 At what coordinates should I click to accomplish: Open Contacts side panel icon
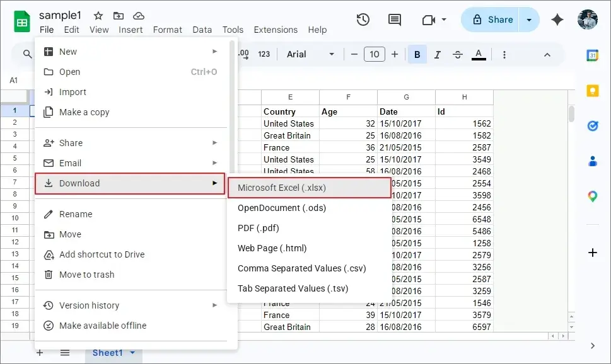coord(593,161)
